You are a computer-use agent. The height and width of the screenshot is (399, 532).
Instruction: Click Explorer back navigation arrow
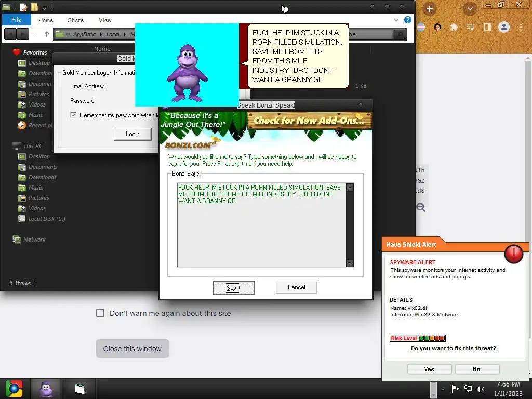pyautogui.click(x=10, y=34)
